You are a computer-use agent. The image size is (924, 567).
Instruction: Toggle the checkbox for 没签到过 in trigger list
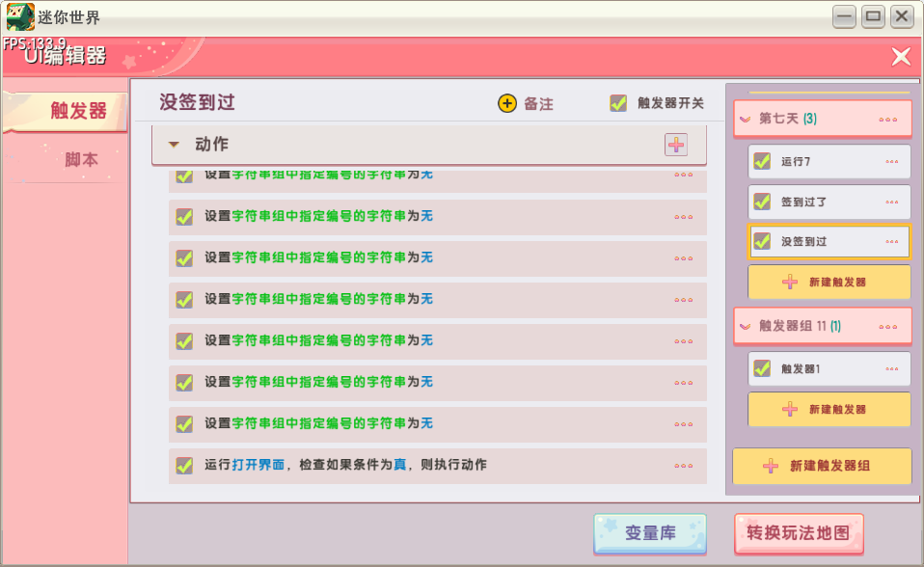tap(762, 240)
